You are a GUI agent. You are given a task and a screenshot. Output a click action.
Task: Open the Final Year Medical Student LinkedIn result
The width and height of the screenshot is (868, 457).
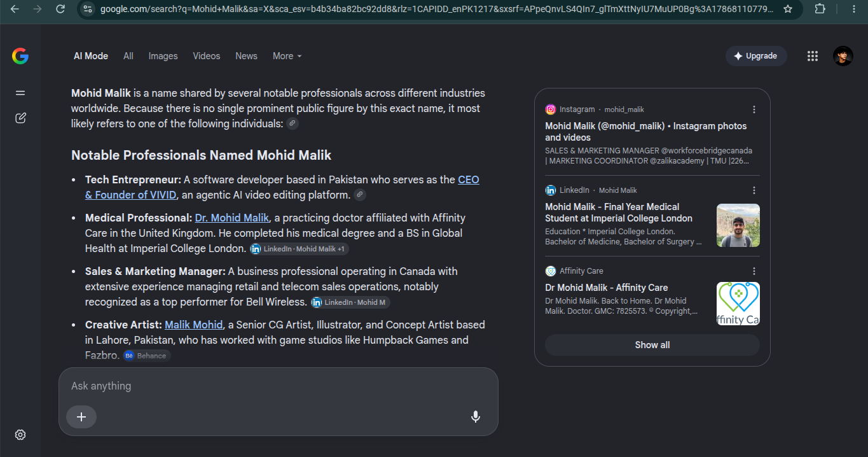tap(619, 213)
